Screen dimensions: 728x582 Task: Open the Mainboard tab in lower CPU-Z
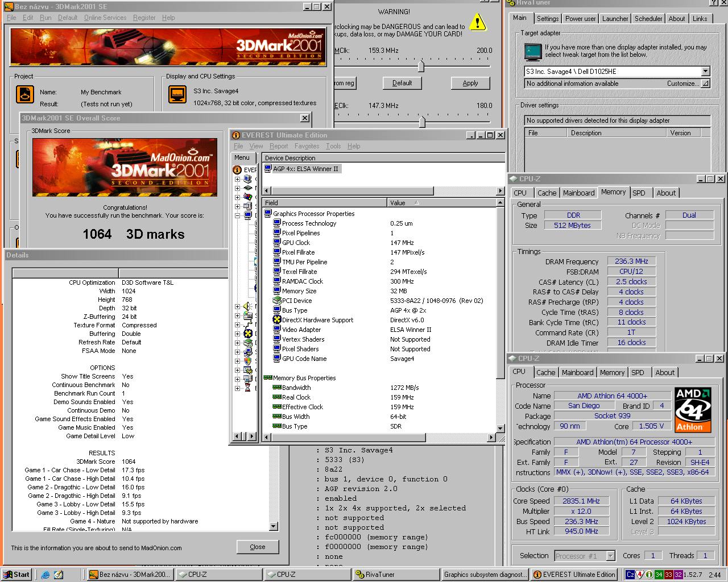pyautogui.click(x=577, y=373)
